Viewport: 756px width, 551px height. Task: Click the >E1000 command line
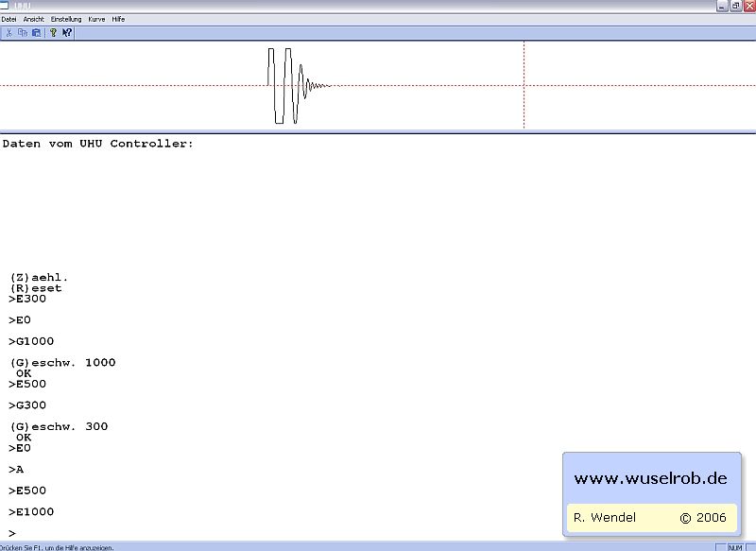(x=31, y=512)
